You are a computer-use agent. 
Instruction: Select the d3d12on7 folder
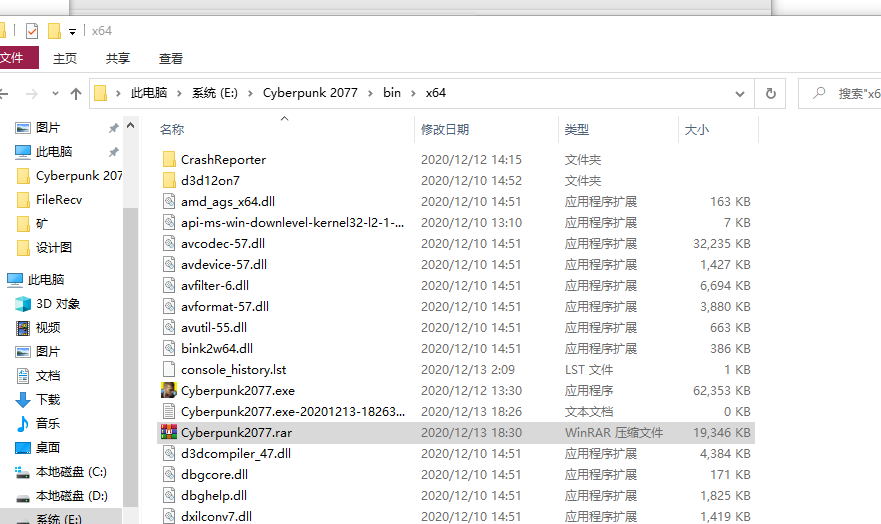tap(210, 181)
